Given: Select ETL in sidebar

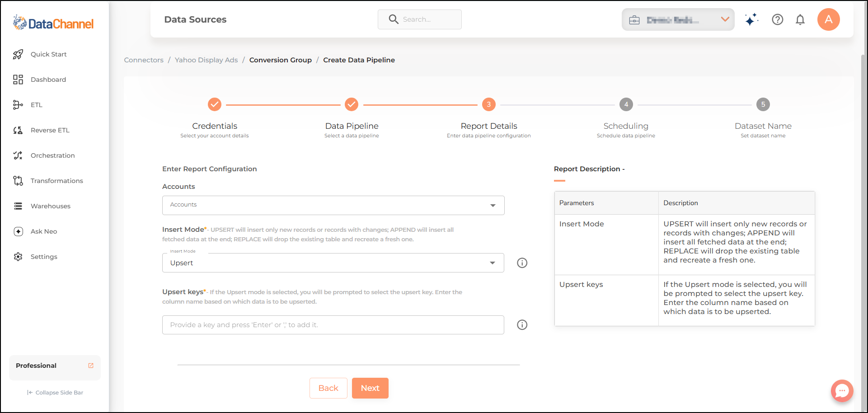Looking at the screenshot, I should (x=37, y=105).
